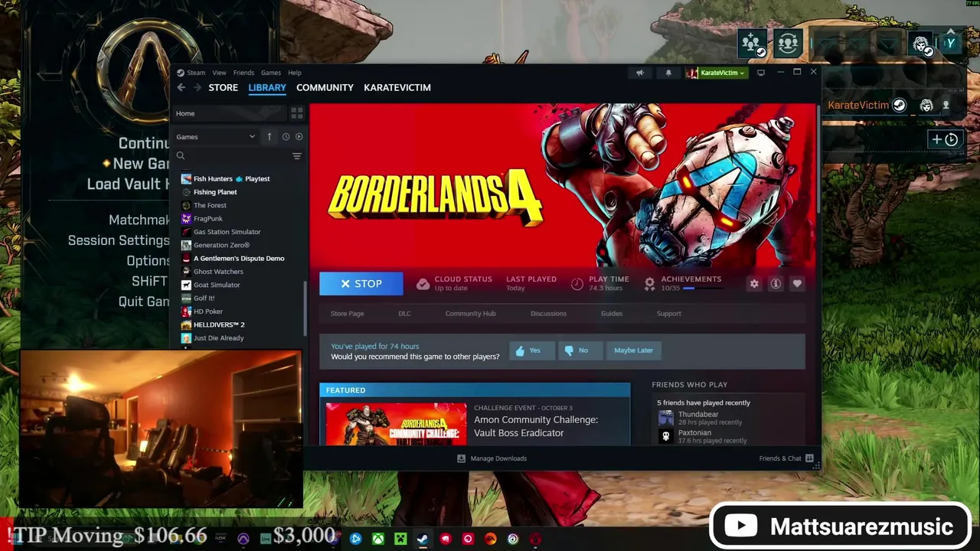Click the cloud status icon

pos(423,284)
